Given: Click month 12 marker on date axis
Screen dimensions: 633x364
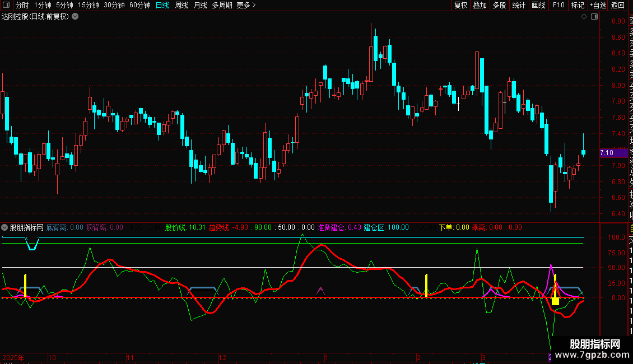Looking at the screenshot, I should coord(222,358).
